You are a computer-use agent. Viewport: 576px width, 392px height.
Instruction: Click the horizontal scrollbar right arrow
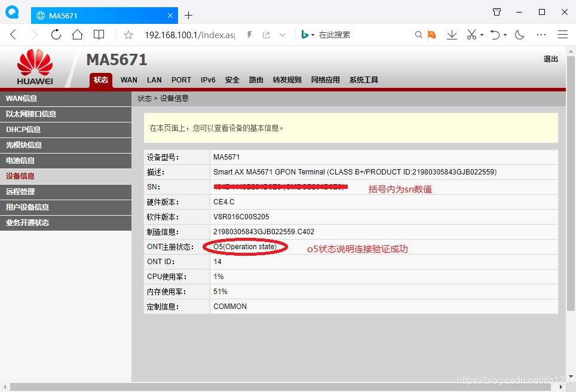(561, 387)
